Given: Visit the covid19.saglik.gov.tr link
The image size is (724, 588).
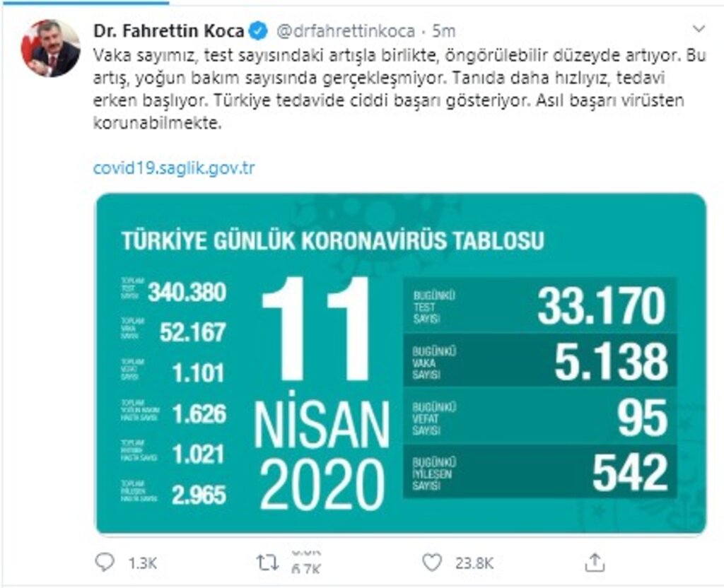Looking at the screenshot, I should pyautogui.click(x=174, y=168).
